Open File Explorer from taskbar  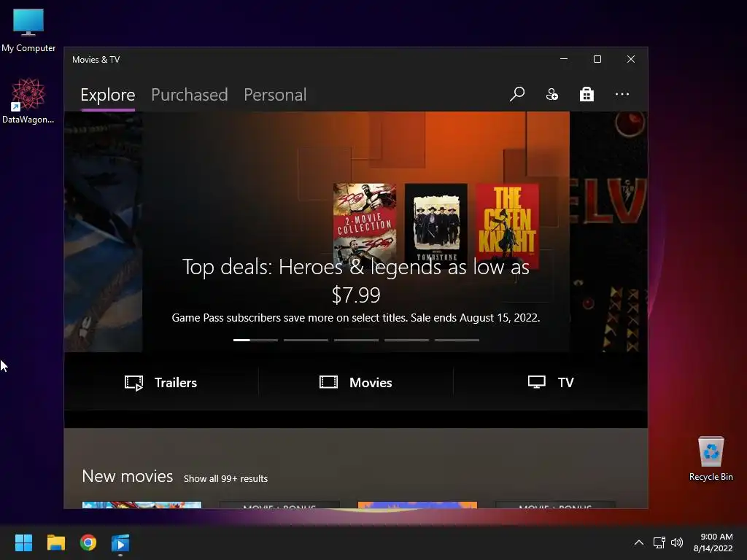(x=55, y=542)
